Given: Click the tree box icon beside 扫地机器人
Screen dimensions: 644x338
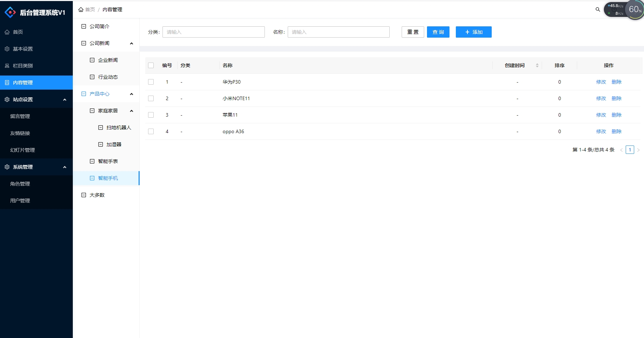Looking at the screenshot, I should click(101, 128).
